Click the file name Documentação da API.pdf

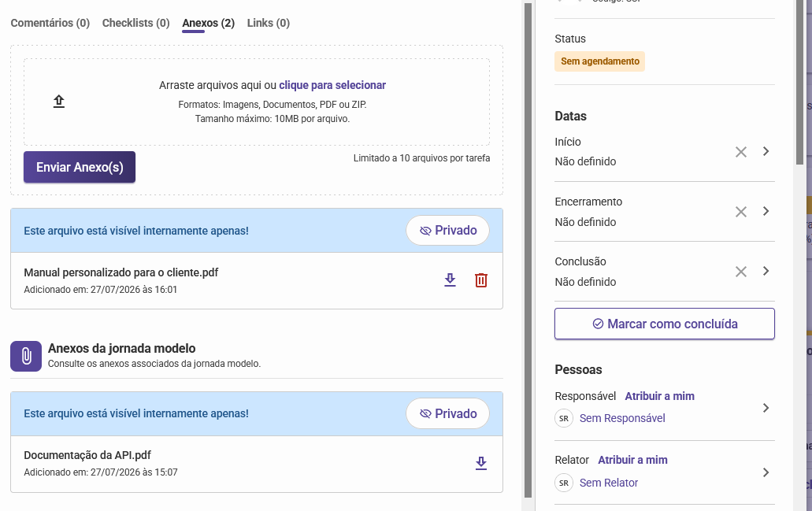coord(87,456)
